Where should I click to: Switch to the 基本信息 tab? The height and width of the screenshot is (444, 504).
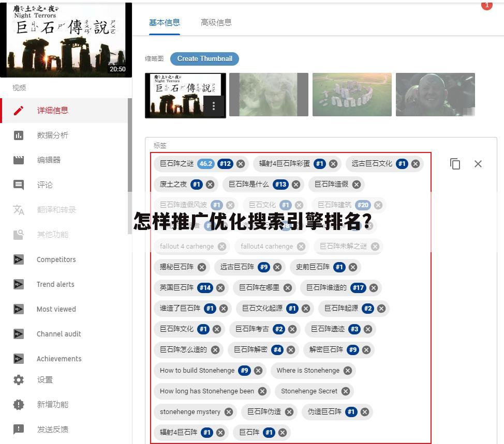(165, 23)
